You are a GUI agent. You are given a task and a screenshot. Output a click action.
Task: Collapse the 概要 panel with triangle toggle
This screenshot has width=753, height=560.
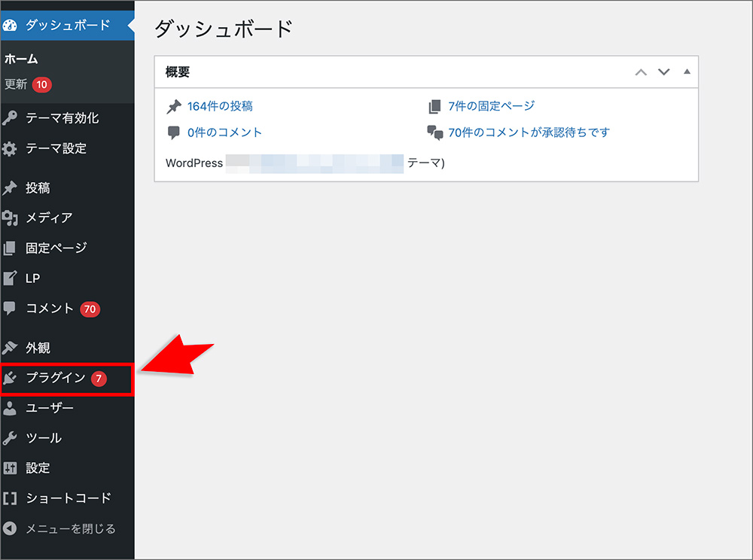coord(687,72)
